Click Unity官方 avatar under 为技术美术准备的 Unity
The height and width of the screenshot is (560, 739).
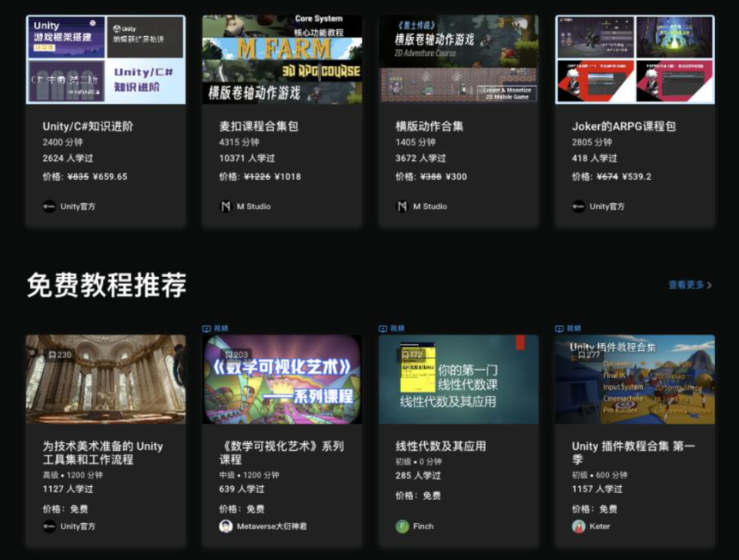tap(49, 526)
